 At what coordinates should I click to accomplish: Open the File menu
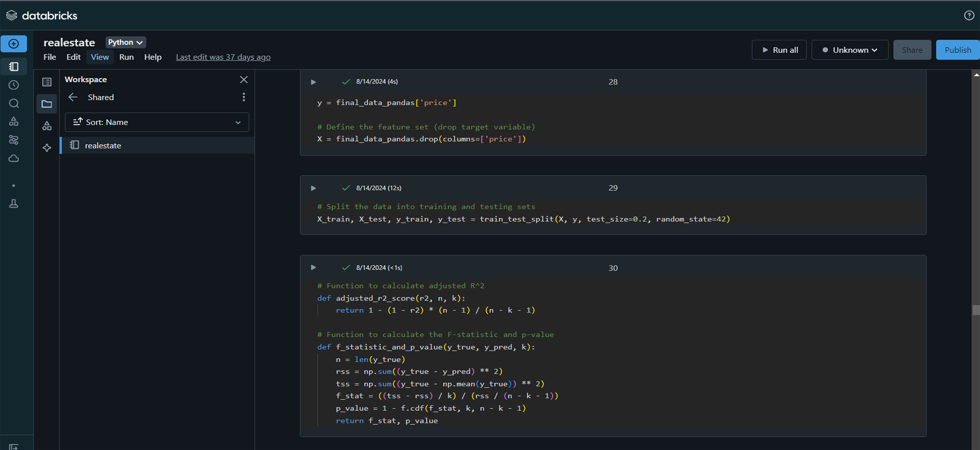[x=50, y=57]
